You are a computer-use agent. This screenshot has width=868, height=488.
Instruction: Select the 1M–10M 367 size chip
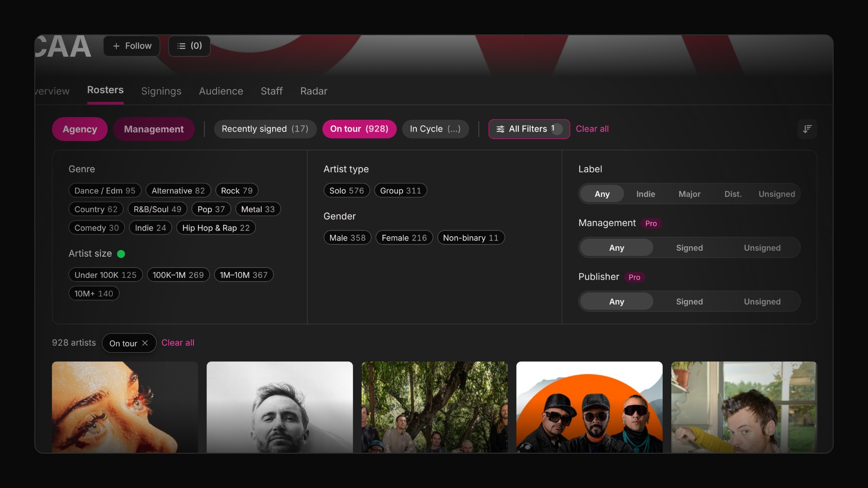(244, 275)
